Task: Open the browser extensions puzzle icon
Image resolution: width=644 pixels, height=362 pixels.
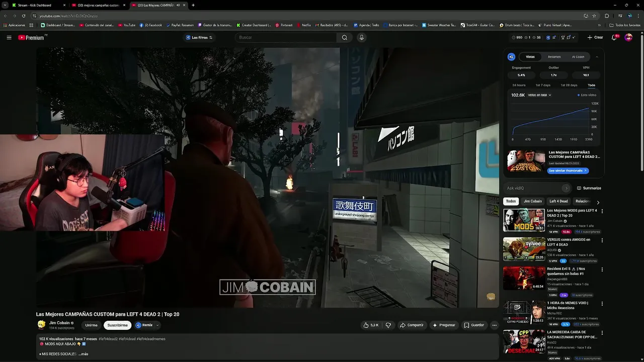Action: tap(607, 16)
